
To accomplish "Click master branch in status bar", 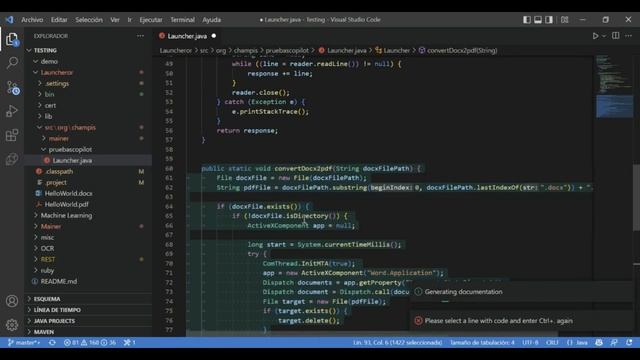I will [x=24, y=342].
